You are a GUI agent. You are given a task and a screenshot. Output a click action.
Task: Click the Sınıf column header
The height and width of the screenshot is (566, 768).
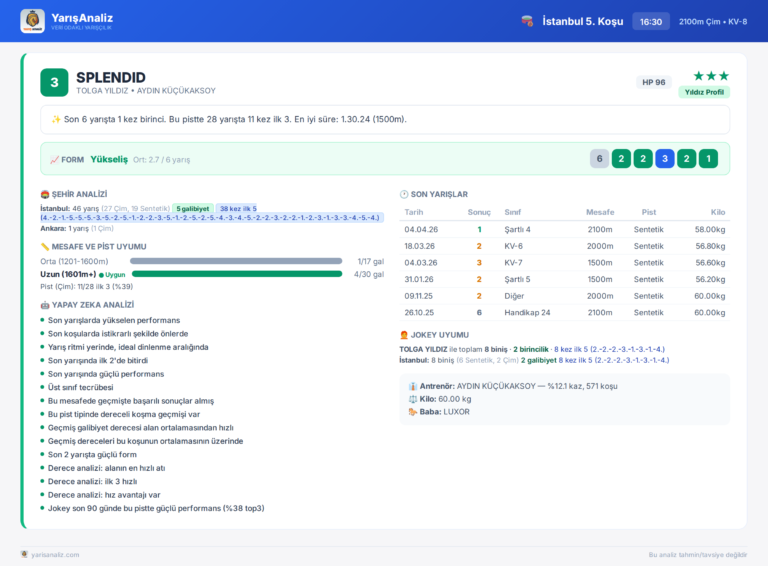click(513, 212)
